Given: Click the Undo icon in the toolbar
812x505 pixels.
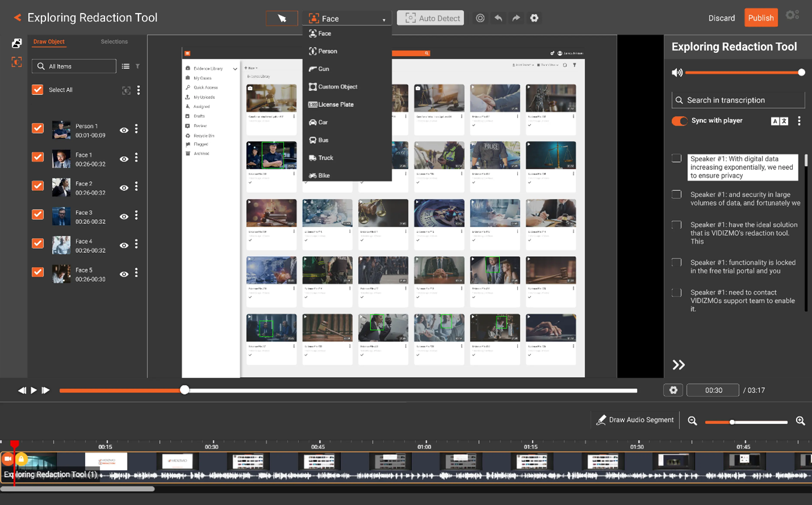Looking at the screenshot, I should pos(498,18).
